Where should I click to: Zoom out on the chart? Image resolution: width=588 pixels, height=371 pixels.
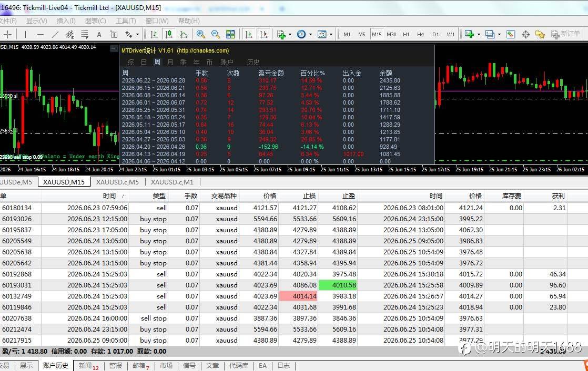click(x=216, y=35)
